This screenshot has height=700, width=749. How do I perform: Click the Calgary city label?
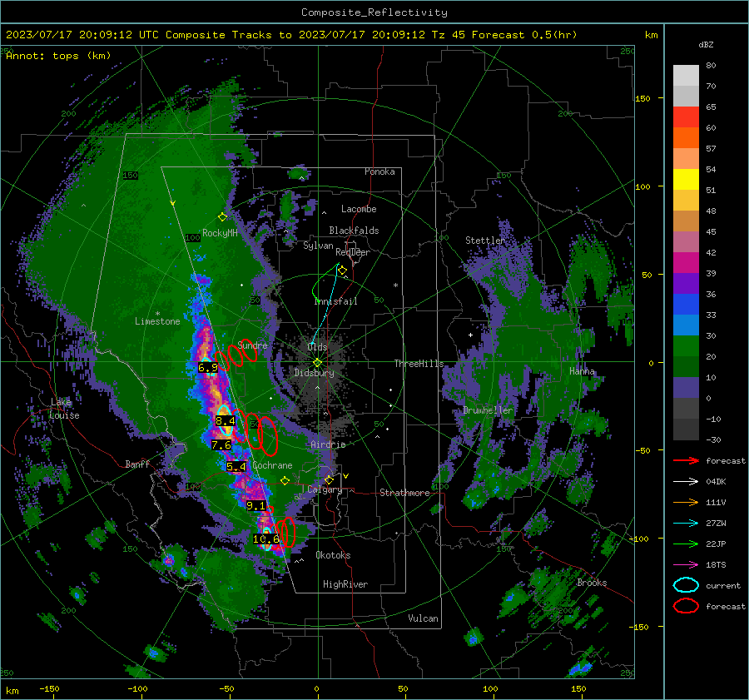(x=325, y=489)
